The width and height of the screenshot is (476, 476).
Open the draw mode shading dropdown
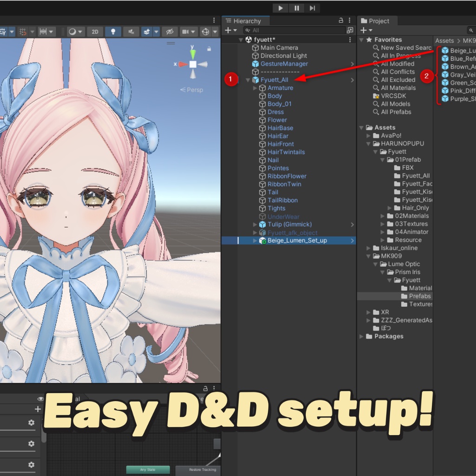(x=75, y=32)
